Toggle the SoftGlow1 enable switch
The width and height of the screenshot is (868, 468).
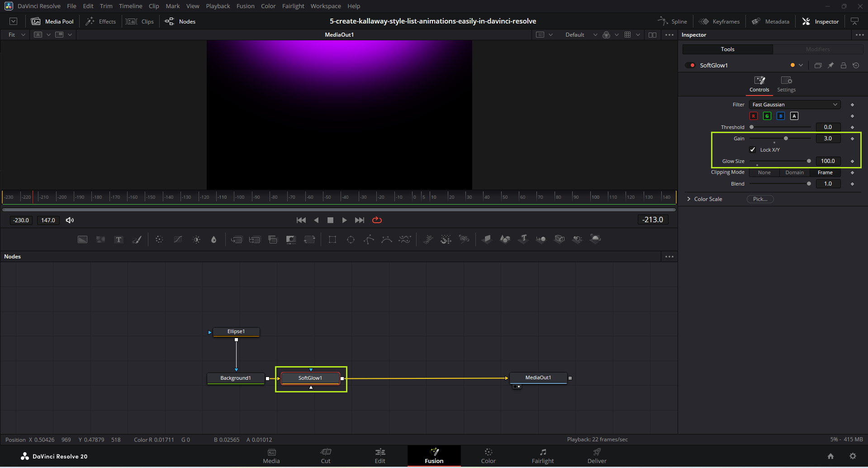(x=690, y=65)
